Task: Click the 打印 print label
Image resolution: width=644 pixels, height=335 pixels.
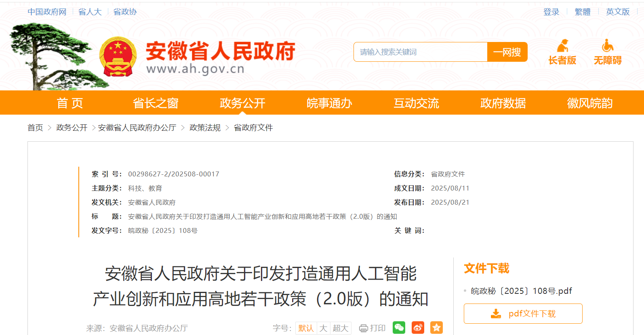Action: (x=378, y=328)
